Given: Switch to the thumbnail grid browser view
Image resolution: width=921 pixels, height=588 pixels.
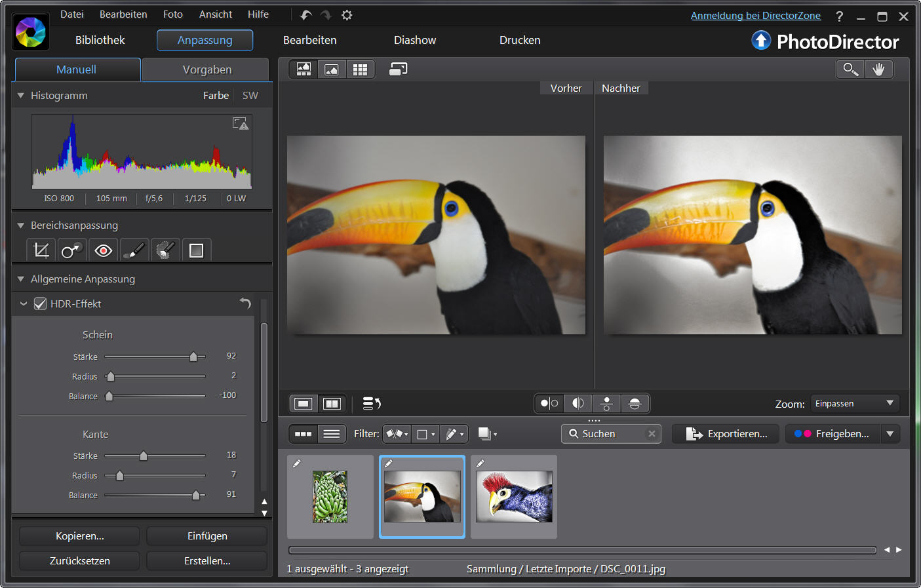Looking at the screenshot, I should coord(360,69).
